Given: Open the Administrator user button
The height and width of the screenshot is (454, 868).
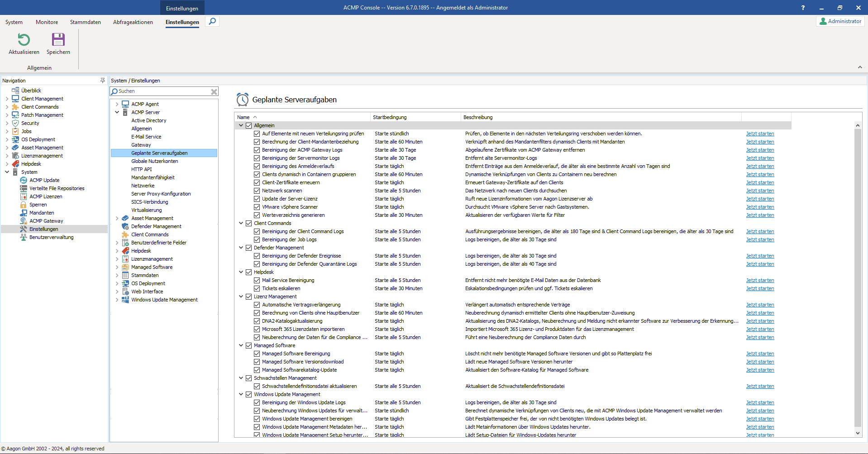Looking at the screenshot, I should click(x=840, y=21).
